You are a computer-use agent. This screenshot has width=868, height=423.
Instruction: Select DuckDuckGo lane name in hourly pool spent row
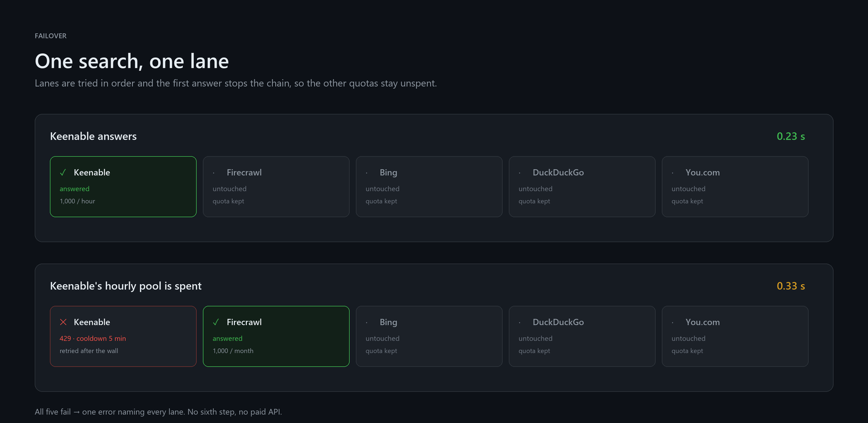(x=558, y=322)
